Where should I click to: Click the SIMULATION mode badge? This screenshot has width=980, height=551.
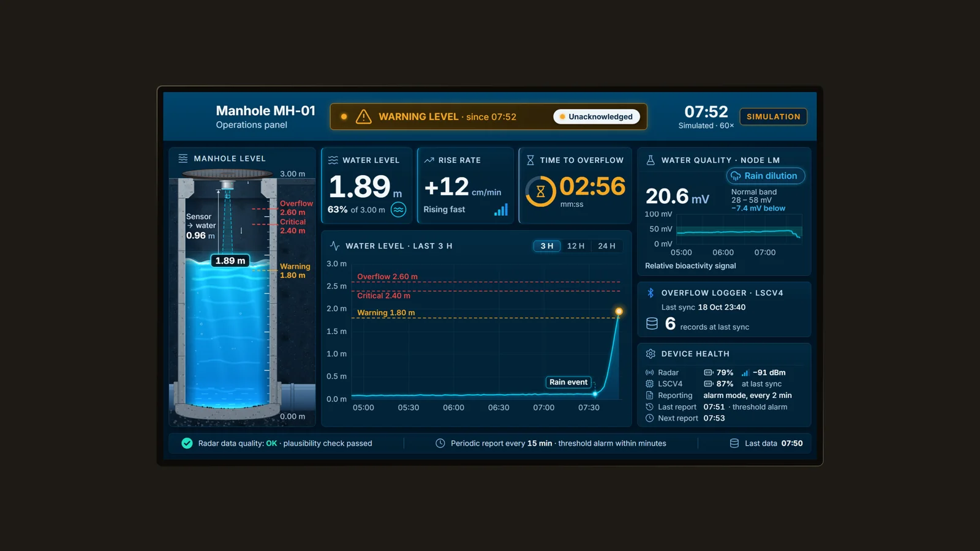point(774,116)
